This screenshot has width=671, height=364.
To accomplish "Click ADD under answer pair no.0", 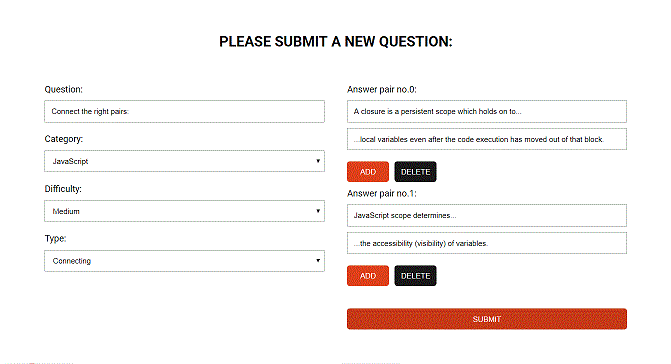I will point(368,172).
